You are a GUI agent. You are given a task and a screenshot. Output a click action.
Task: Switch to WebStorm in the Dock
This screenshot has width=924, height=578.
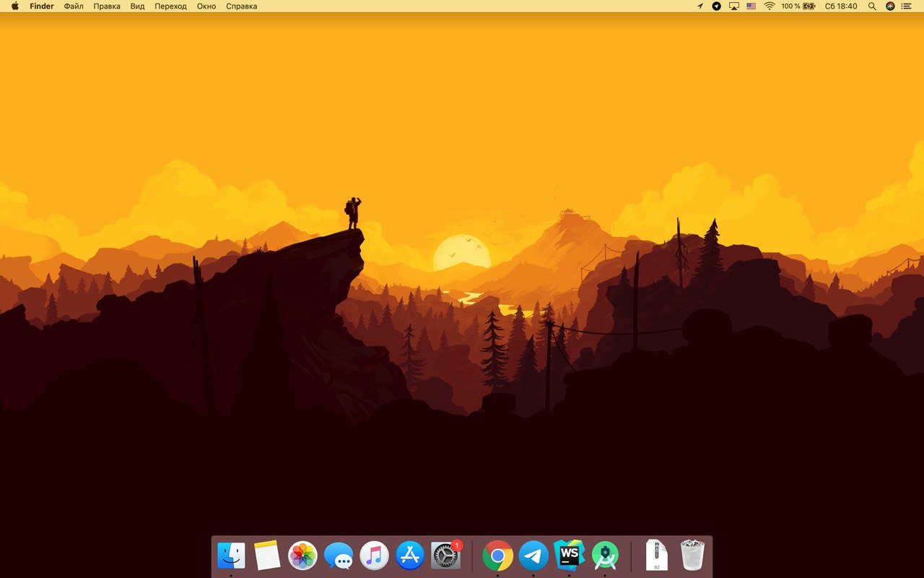[570, 555]
